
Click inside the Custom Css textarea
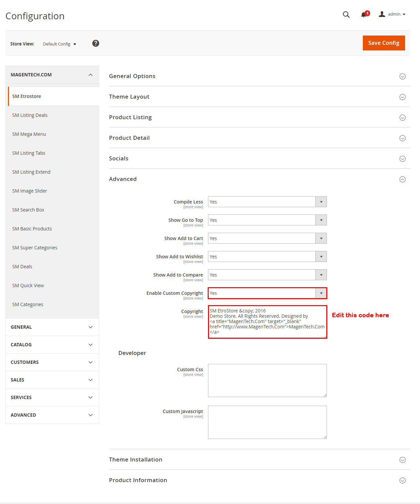click(x=267, y=380)
